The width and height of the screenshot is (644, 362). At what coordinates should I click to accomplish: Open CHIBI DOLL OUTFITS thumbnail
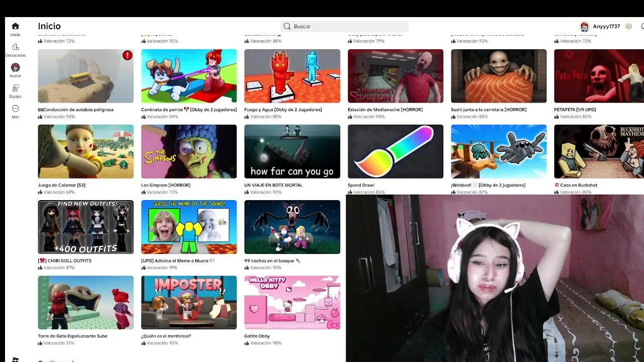[x=86, y=227]
